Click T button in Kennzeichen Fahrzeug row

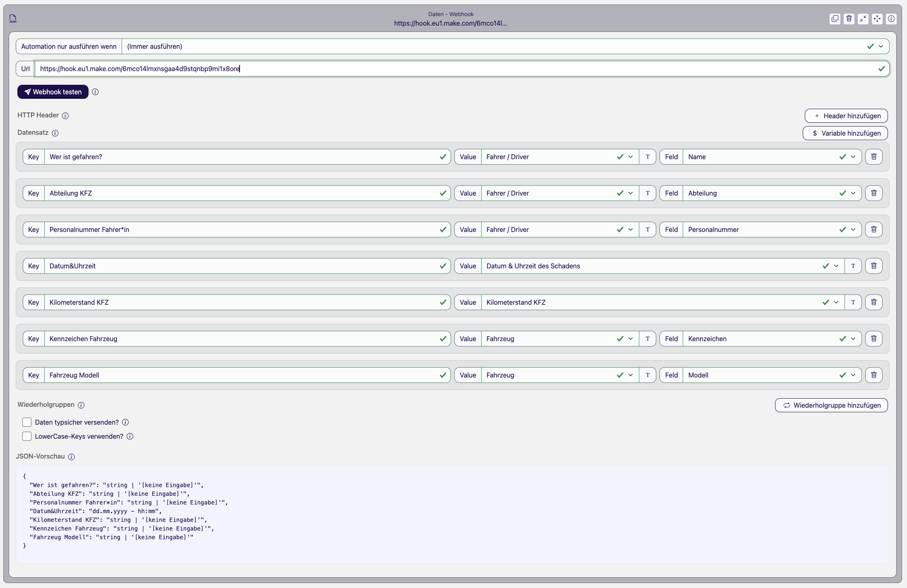pos(648,339)
